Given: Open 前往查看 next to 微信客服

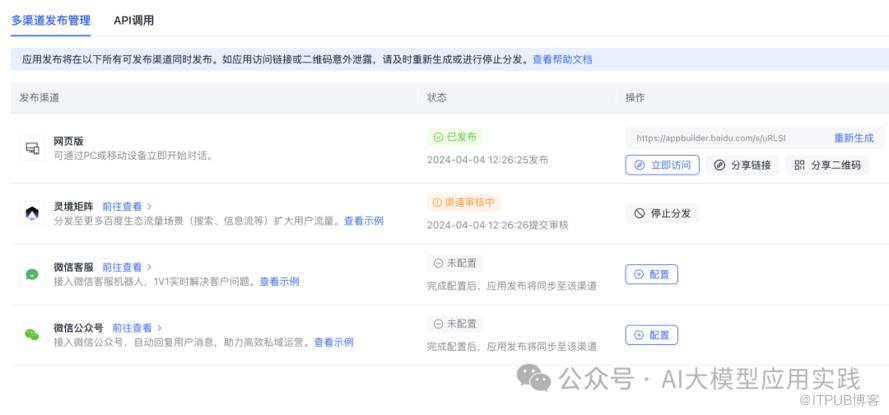Looking at the screenshot, I should click(126, 267).
